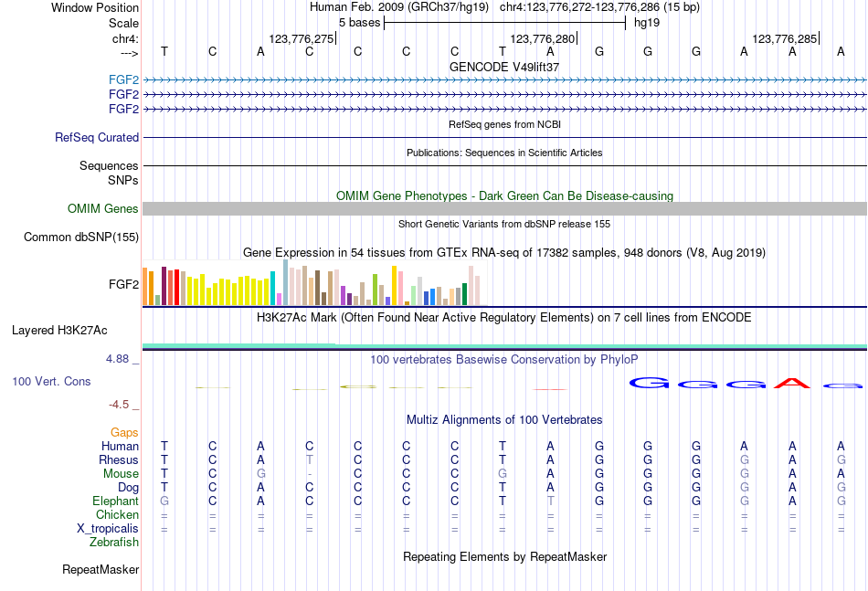Open Publications: Sequences in Scientific Articles title
The height and width of the screenshot is (591, 868).
click(x=504, y=153)
